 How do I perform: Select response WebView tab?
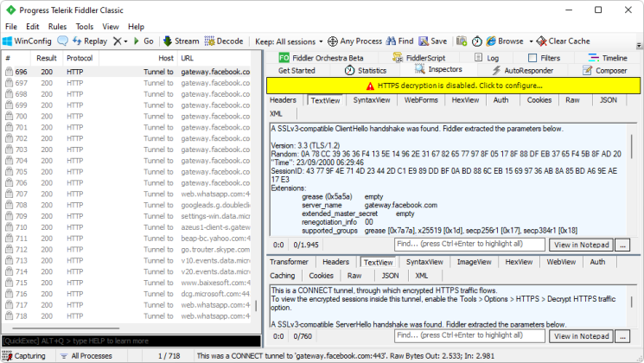(561, 262)
